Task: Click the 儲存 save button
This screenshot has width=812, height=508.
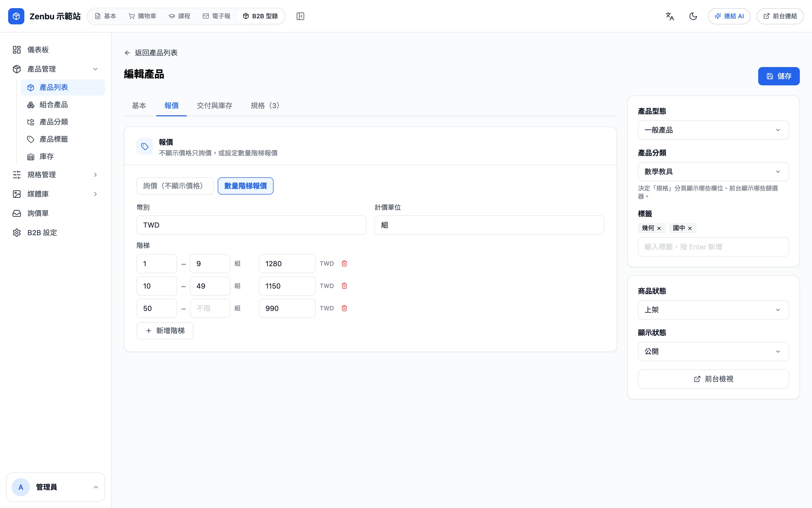Action: (779, 76)
